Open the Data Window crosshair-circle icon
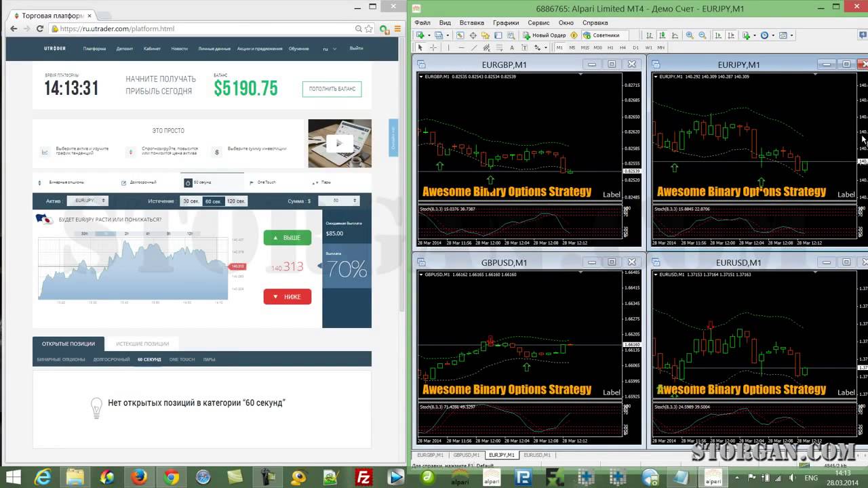This screenshot has width=868, height=488. [x=473, y=35]
